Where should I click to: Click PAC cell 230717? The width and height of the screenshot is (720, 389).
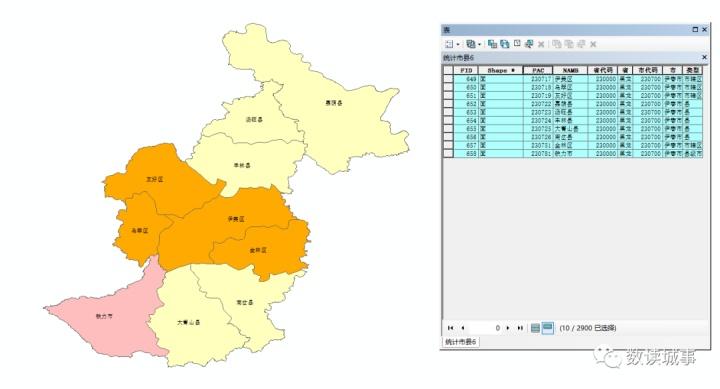(x=538, y=79)
